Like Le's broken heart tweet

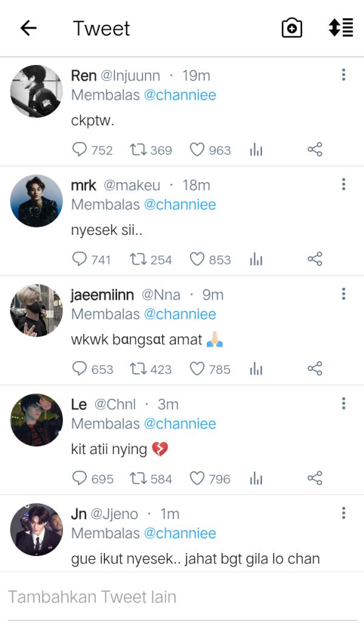point(197,479)
